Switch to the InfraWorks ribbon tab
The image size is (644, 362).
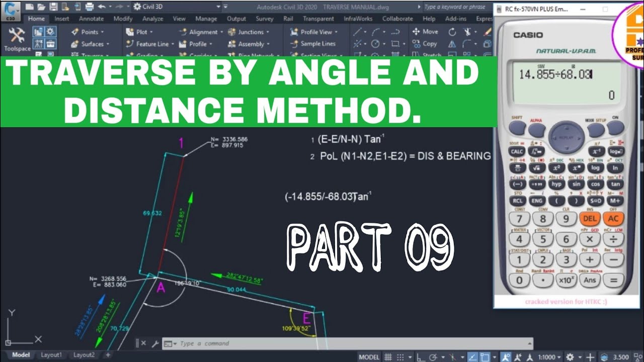coord(358,19)
